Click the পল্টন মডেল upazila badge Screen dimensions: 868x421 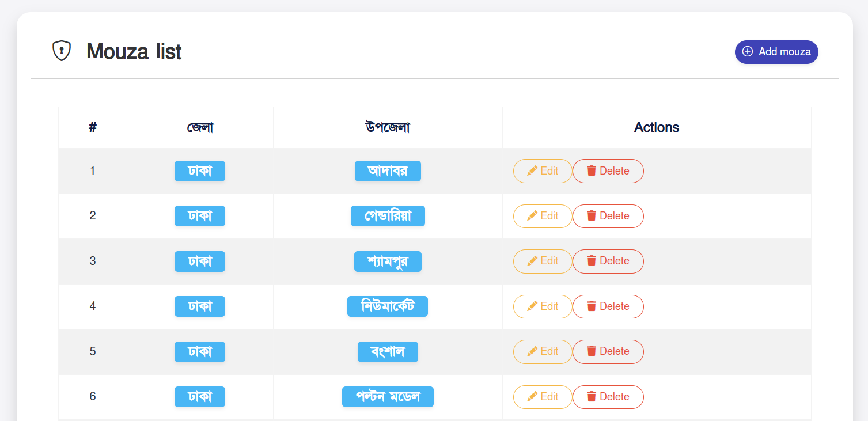point(388,397)
